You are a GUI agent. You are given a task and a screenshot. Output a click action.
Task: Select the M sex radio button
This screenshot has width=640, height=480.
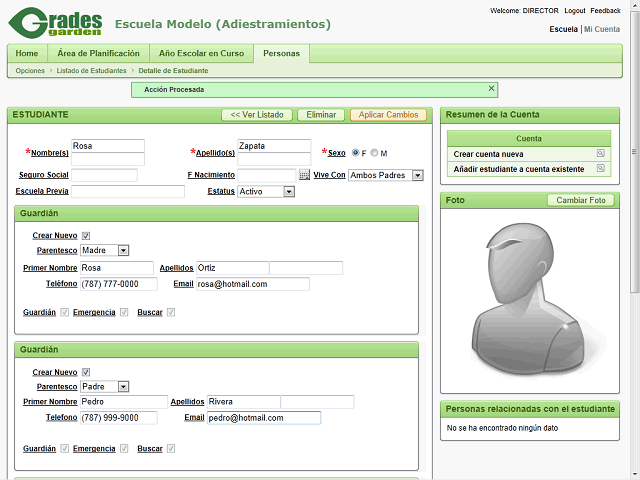point(375,153)
